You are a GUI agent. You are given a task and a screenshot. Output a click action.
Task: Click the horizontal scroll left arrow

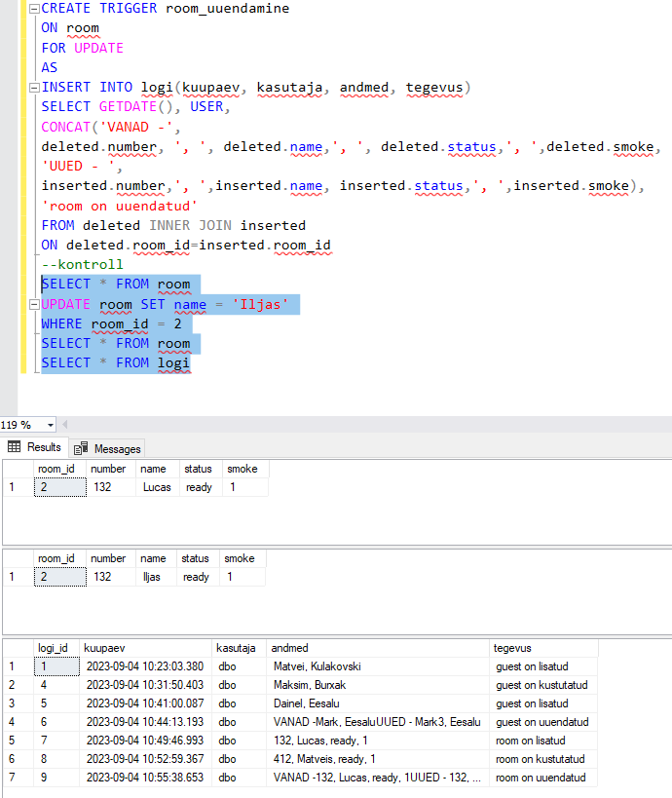pyautogui.click(x=64, y=425)
